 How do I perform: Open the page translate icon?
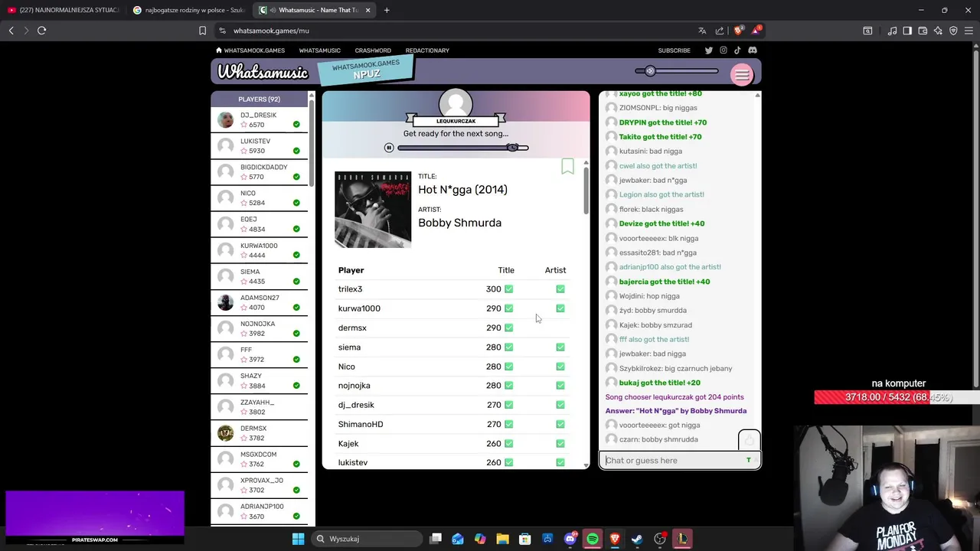pos(702,31)
